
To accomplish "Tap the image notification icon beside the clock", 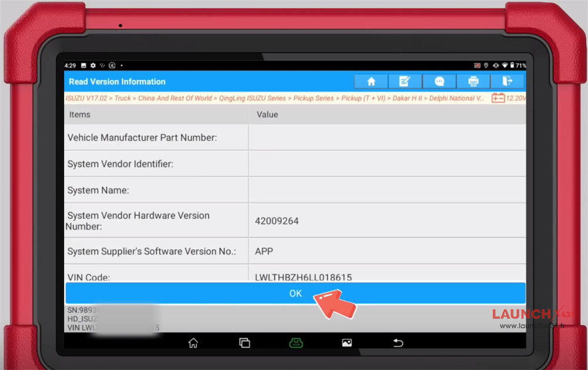I will pos(83,65).
